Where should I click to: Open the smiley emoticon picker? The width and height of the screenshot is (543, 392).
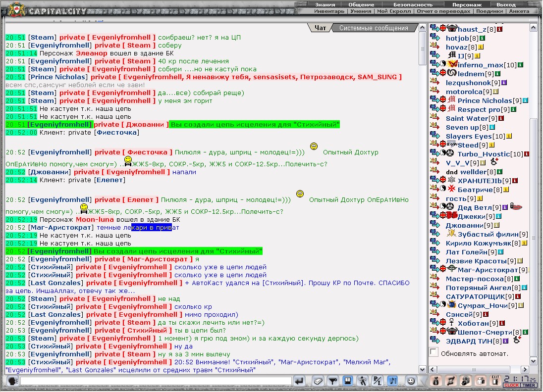[x=411, y=381]
